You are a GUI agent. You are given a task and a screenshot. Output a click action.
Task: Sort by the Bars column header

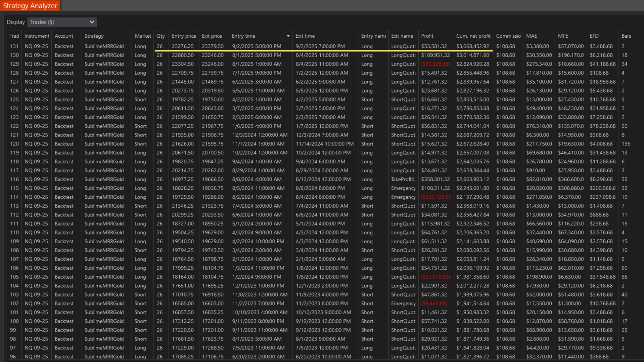coord(626,36)
